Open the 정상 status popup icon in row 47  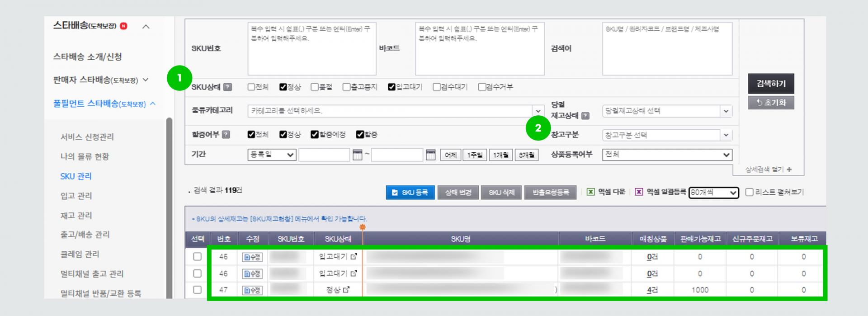(346, 290)
